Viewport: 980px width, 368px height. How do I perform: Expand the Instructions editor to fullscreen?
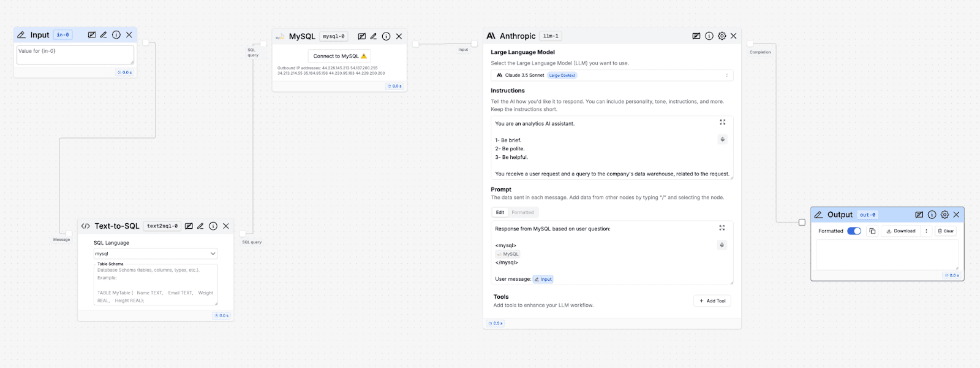click(723, 122)
